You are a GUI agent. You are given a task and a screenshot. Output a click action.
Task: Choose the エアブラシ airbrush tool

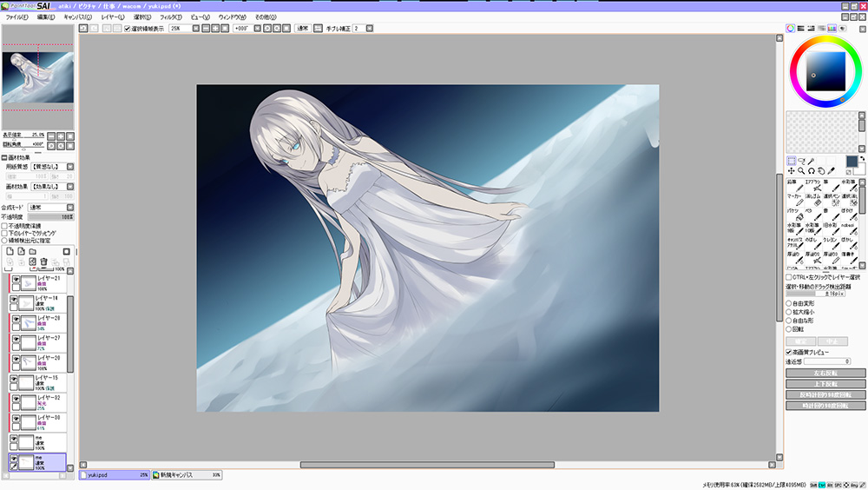point(812,186)
